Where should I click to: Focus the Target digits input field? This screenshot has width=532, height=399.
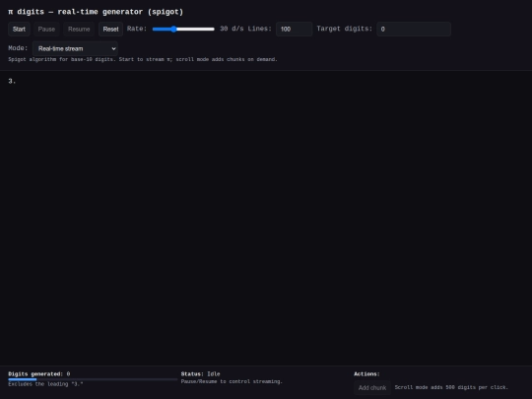[x=414, y=30]
